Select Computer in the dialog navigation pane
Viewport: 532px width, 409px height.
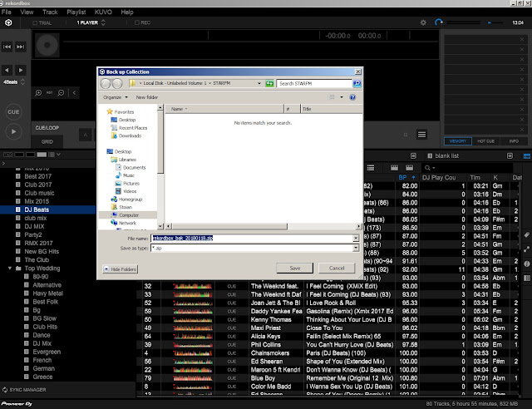click(129, 215)
